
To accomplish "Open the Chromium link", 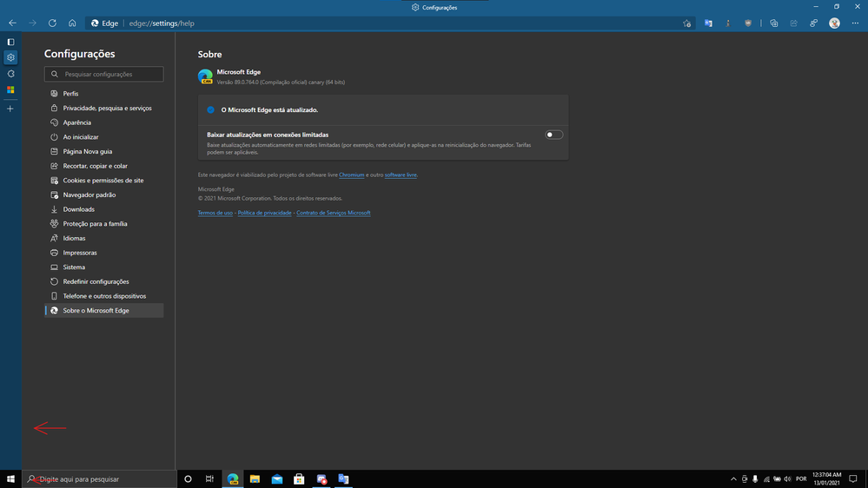I will point(352,175).
